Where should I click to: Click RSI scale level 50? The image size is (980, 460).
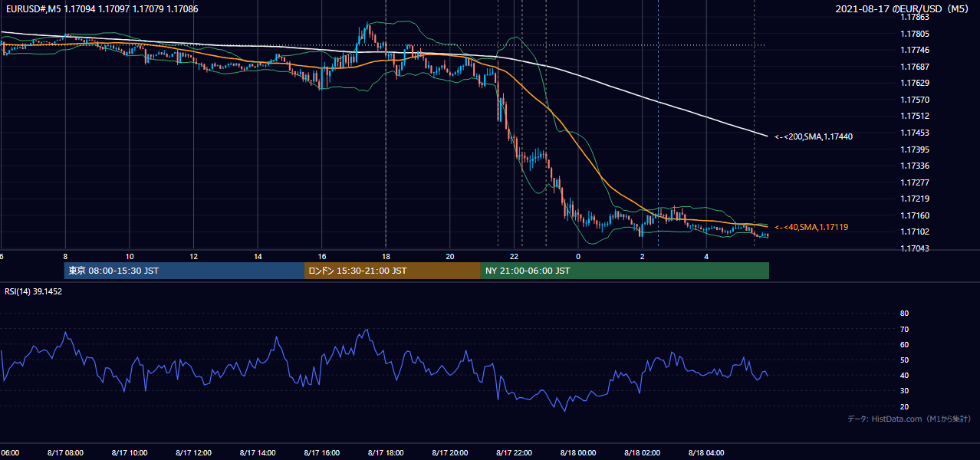(x=904, y=360)
